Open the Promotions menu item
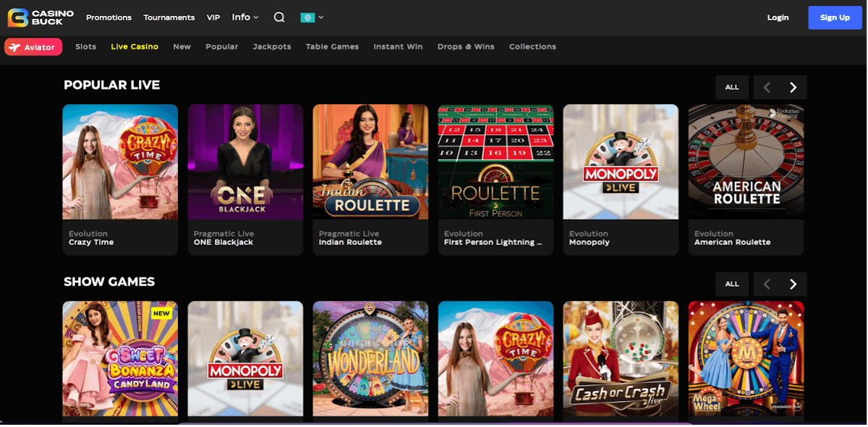The height and width of the screenshot is (427, 868). click(109, 17)
